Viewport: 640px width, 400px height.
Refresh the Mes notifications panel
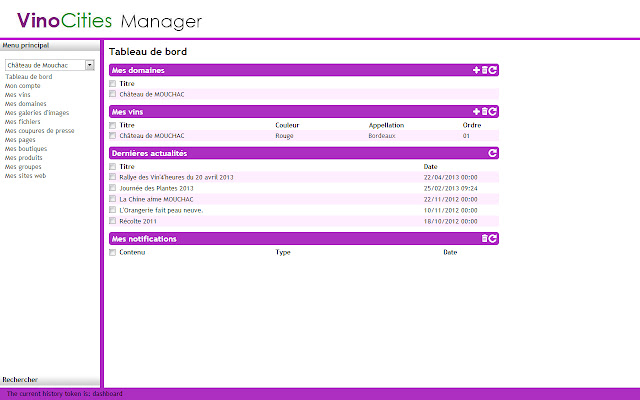coord(493,238)
